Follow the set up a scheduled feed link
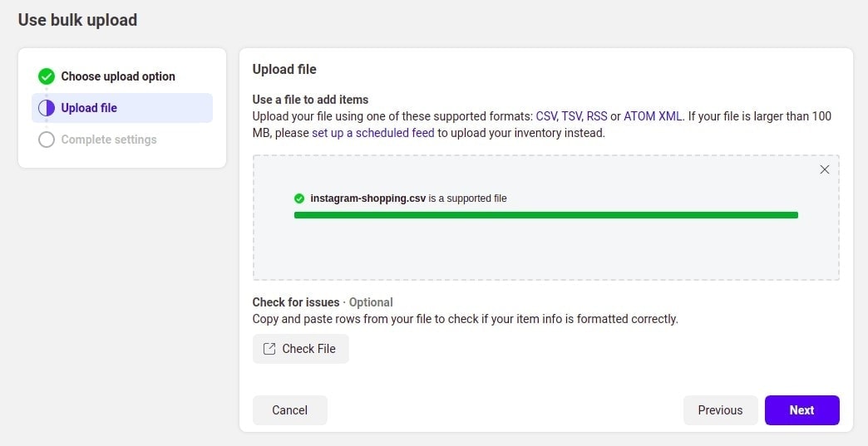 pos(373,133)
